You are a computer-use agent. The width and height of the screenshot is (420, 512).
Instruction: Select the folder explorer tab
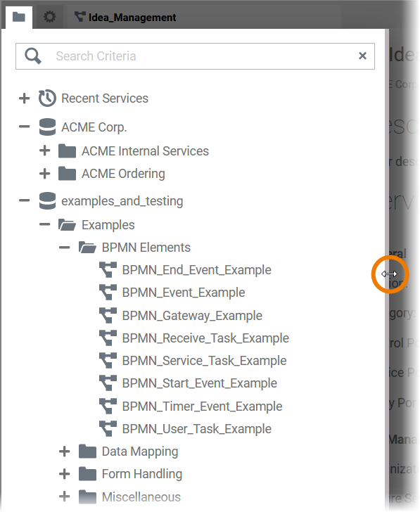[x=18, y=17]
